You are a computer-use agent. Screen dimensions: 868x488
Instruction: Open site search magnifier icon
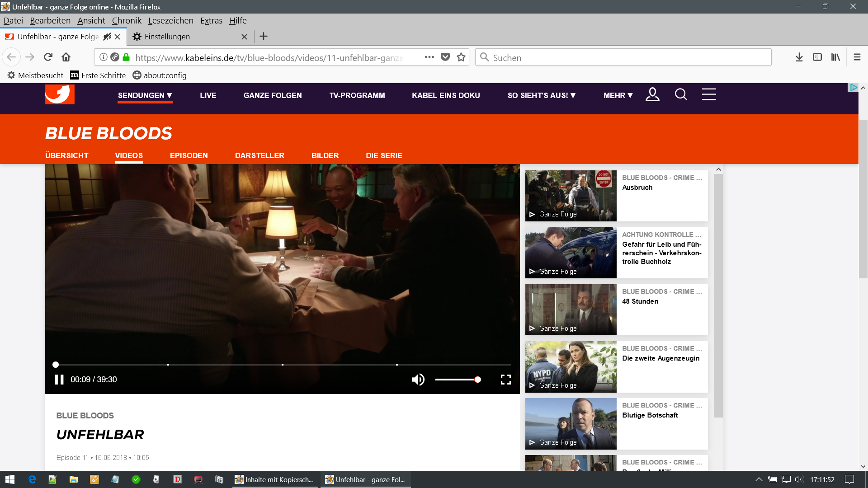pyautogui.click(x=681, y=95)
